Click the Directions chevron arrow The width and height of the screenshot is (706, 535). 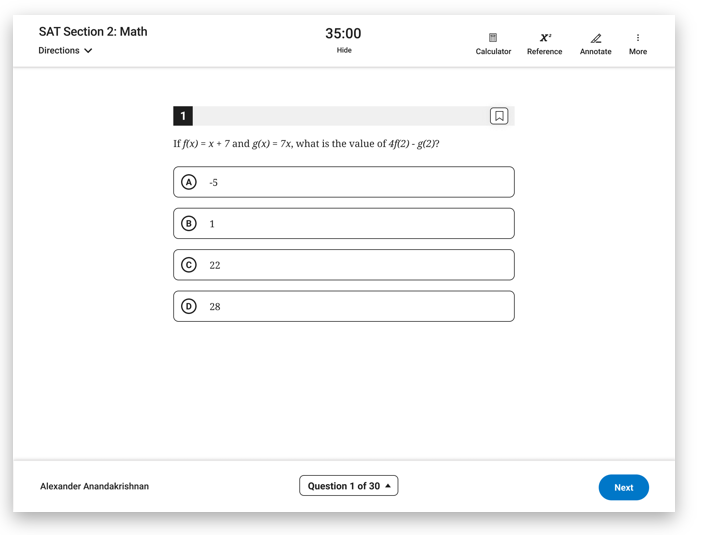pos(88,50)
